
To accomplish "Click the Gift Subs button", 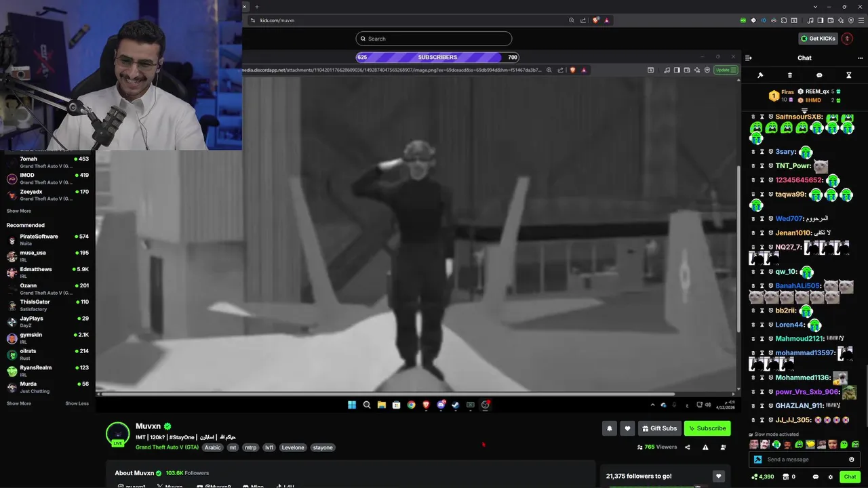I will [660, 428].
